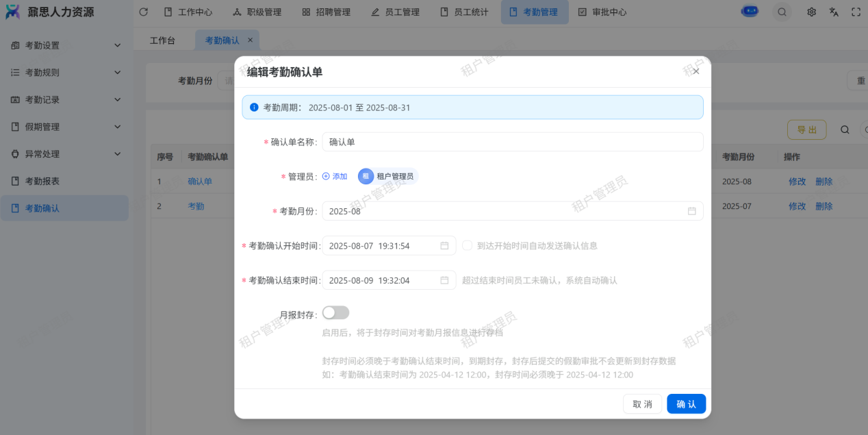Image resolution: width=868 pixels, height=435 pixels.
Task: Check 到达开始时间自动发送确认信息 checkbox
Action: pos(468,245)
